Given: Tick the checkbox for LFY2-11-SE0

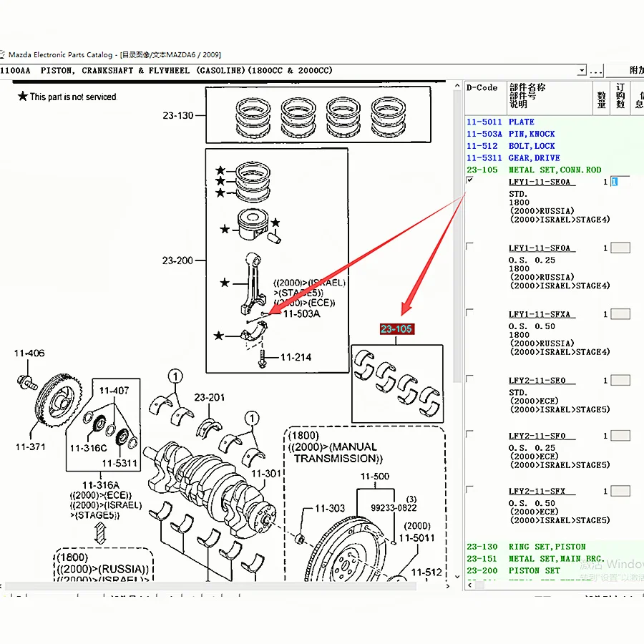Looking at the screenshot, I should pos(470,379).
